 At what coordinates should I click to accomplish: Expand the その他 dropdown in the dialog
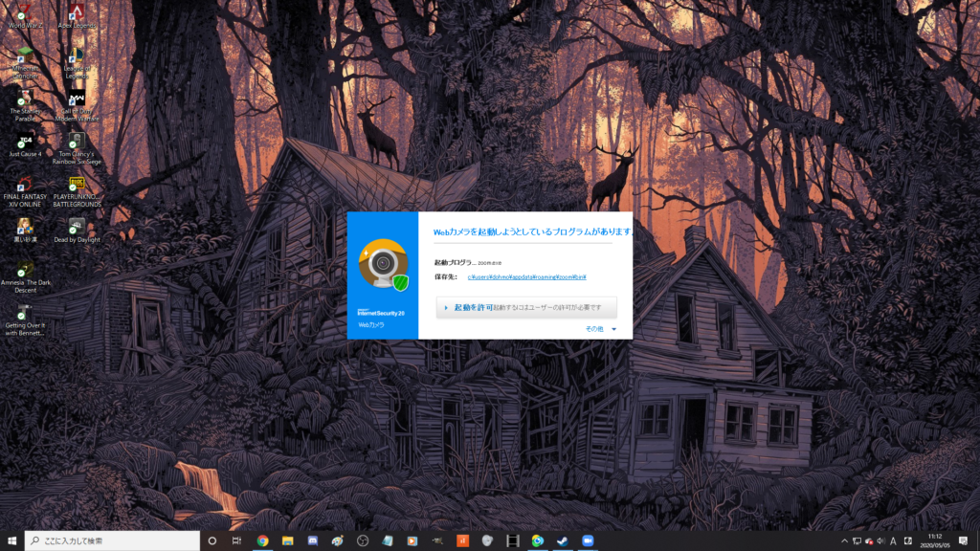[x=600, y=329]
